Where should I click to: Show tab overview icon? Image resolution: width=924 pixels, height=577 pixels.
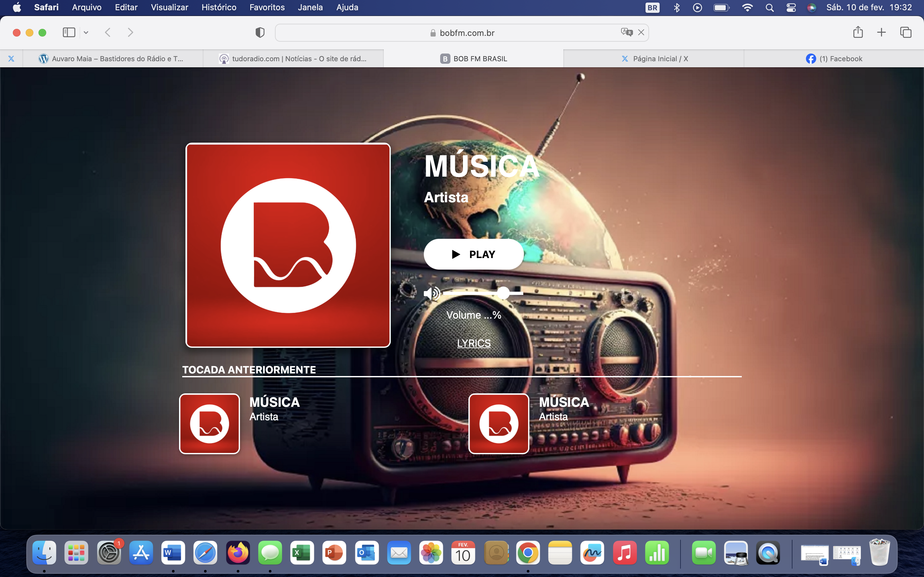(905, 32)
